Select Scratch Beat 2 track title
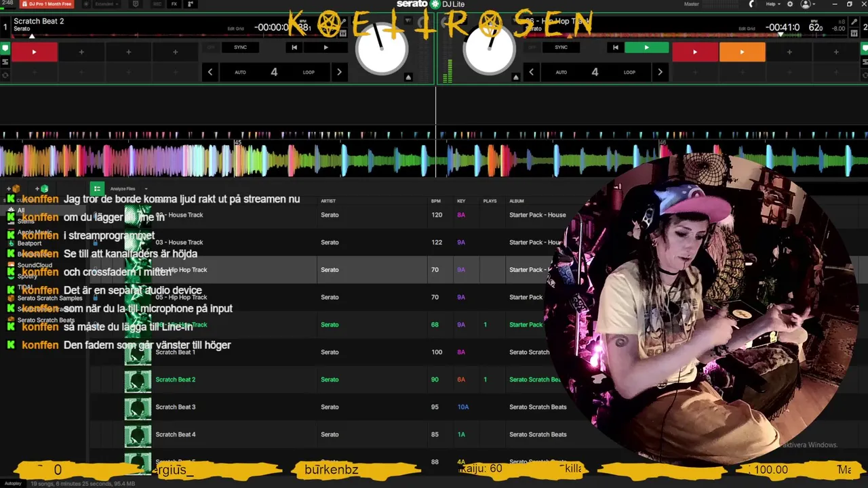Image resolution: width=868 pixels, height=488 pixels. (x=176, y=380)
